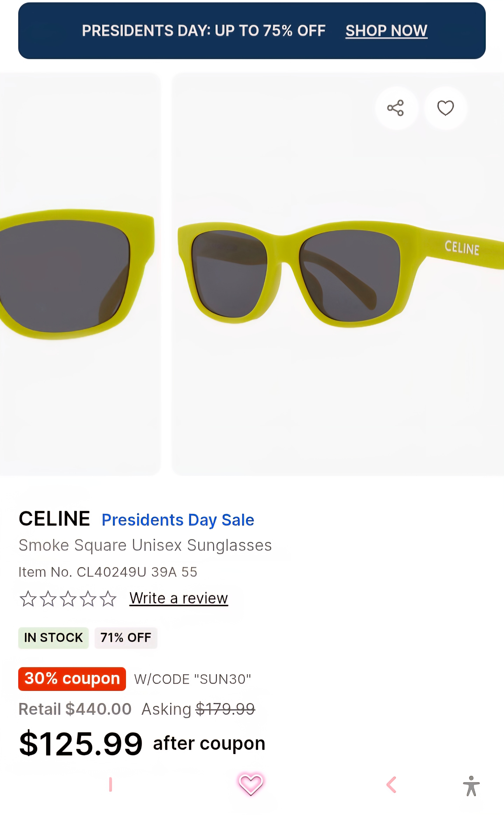The image size is (504, 815).
Task: Click Write a review link
Action: (x=179, y=598)
